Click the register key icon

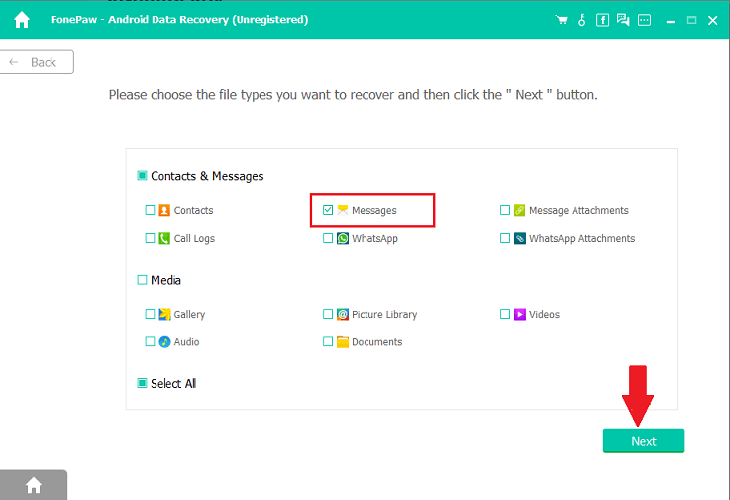pyautogui.click(x=581, y=20)
